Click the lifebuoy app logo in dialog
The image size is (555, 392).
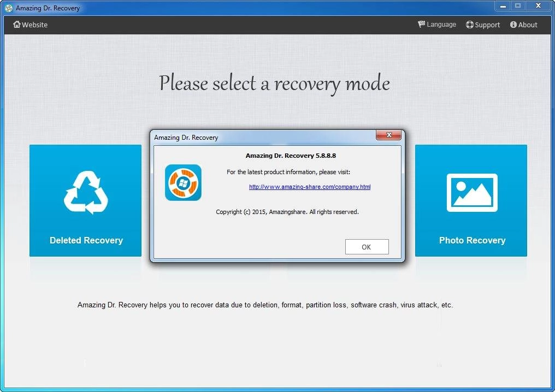point(183,182)
